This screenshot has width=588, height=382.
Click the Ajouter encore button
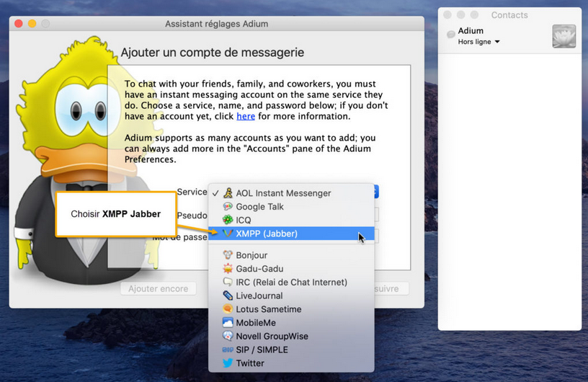pos(159,288)
